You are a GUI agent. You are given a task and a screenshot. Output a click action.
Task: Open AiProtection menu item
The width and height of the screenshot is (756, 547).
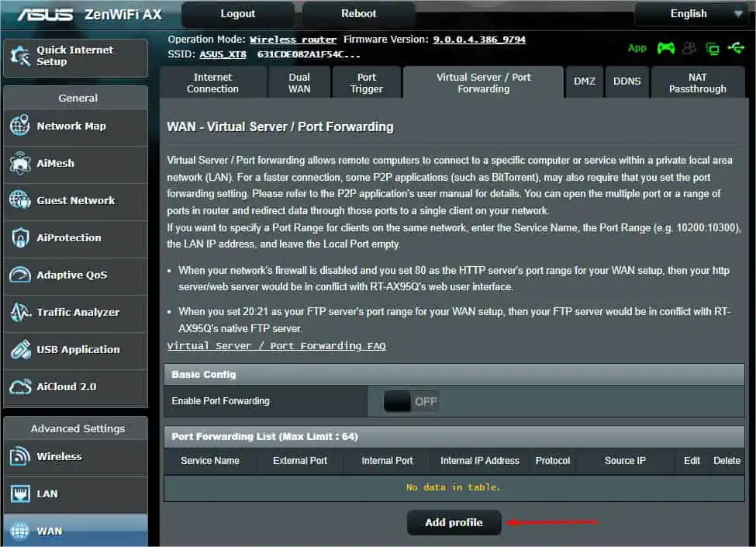[x=76, y=237]
